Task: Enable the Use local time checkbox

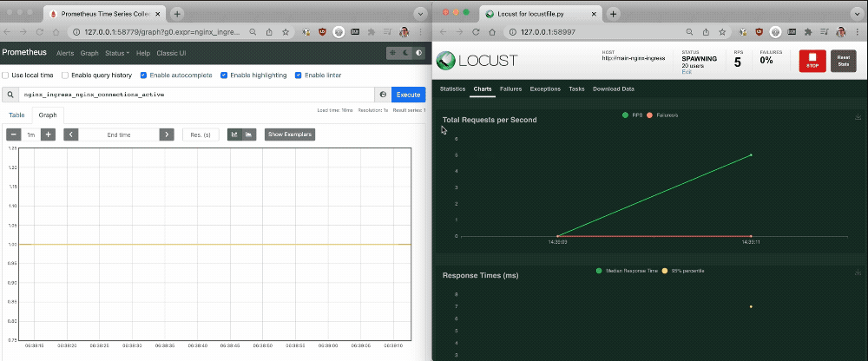Action: [6, 75]
